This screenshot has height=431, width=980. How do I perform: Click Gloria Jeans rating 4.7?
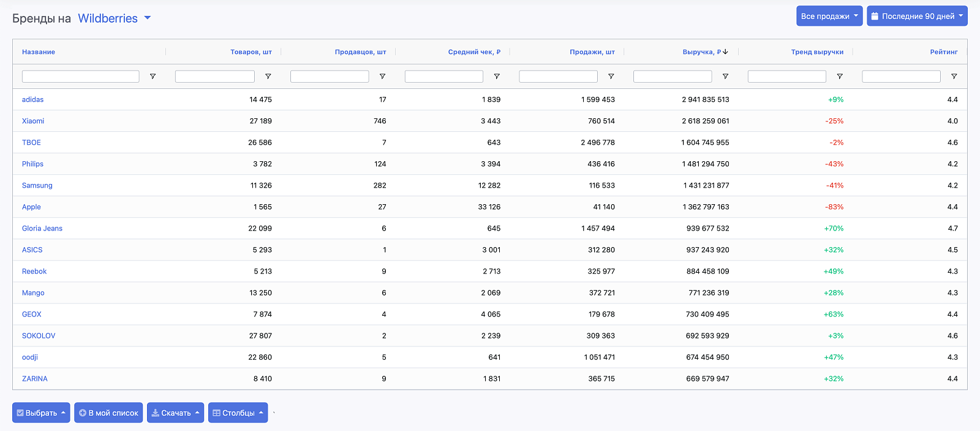point(952,228)
